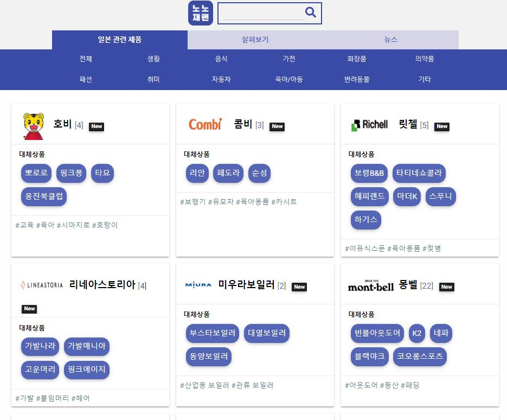Select the 전체 category
This screenshot has height=420, width=507.
[86, 59]
